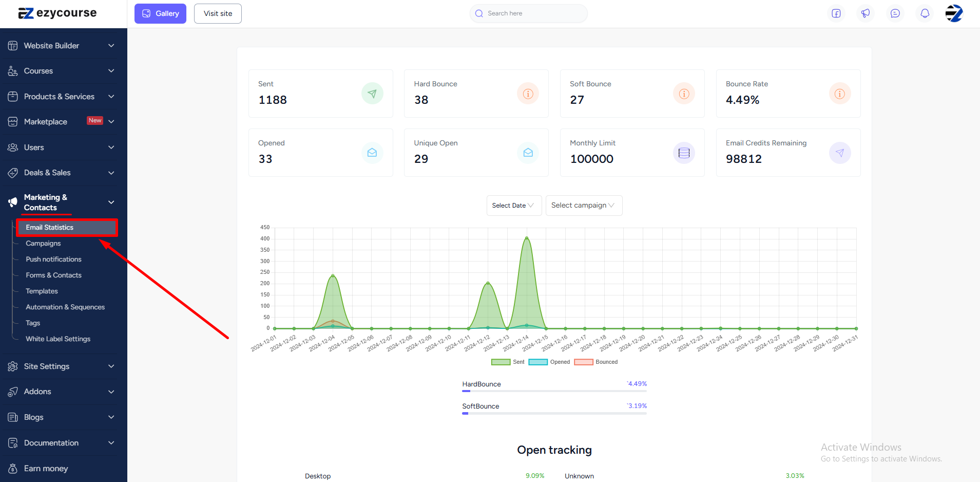
Task: Click the Gallery button
Action: pos(160,13)
